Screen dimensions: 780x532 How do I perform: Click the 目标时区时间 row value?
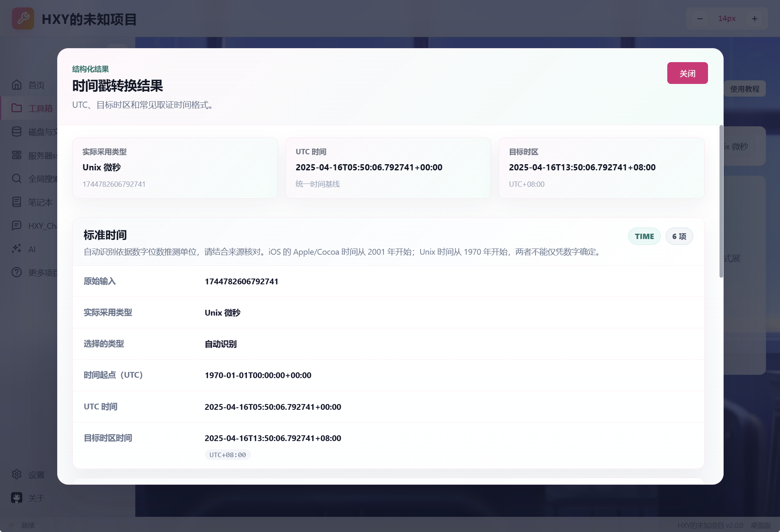pos(273,438)
